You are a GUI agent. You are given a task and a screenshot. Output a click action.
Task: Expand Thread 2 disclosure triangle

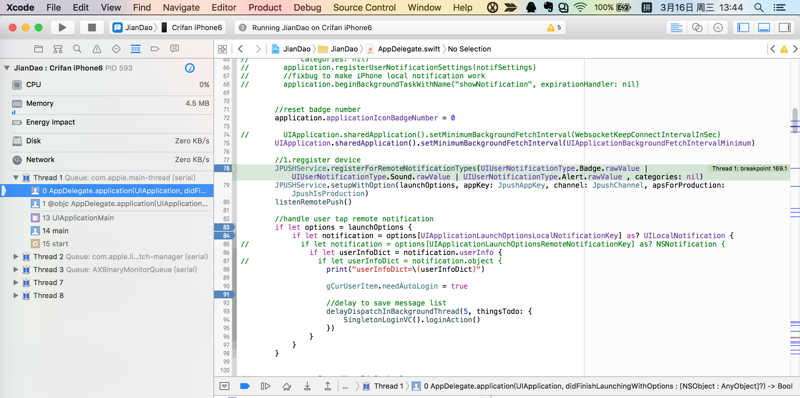[x=16, y=257]
